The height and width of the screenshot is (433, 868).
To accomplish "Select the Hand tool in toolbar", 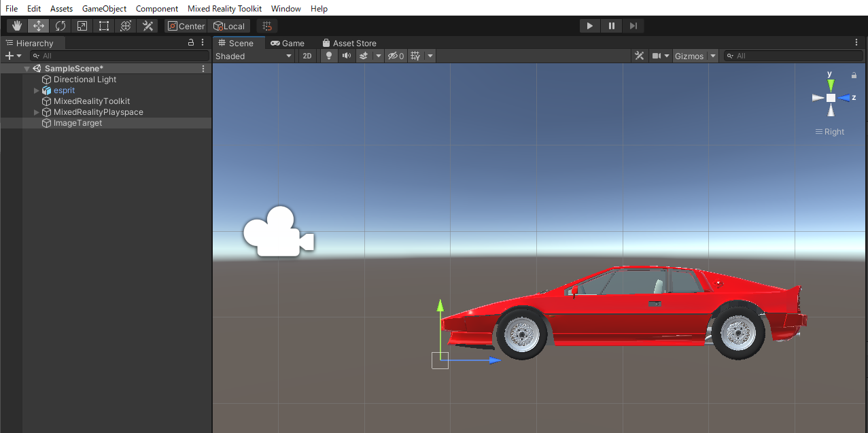I will [x=17, y=26].
